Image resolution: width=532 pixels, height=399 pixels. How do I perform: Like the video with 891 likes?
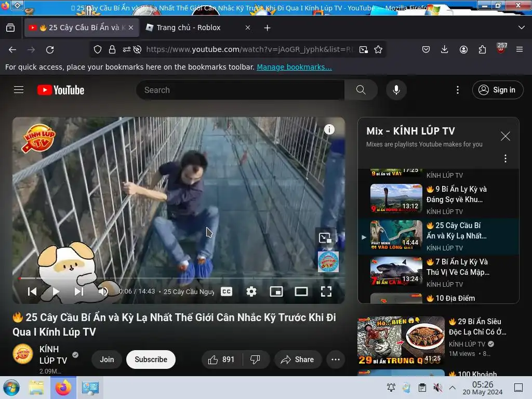[x=222, y=360]
